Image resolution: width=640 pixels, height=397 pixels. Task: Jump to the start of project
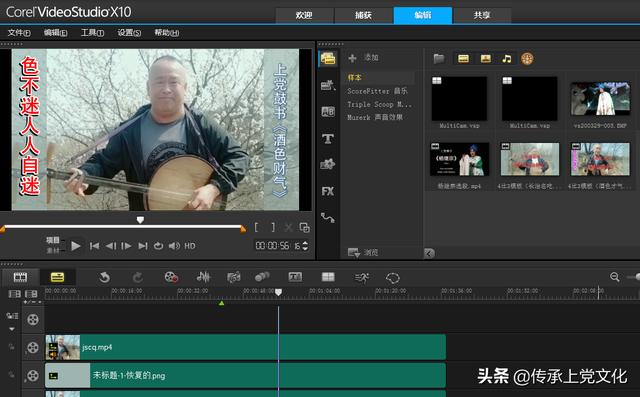click(94, 246)
